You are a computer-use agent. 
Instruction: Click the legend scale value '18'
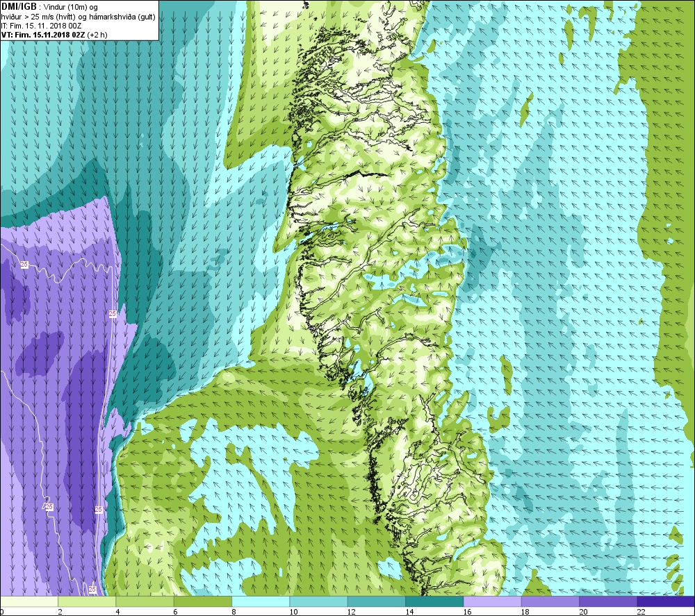coord(525,612)
